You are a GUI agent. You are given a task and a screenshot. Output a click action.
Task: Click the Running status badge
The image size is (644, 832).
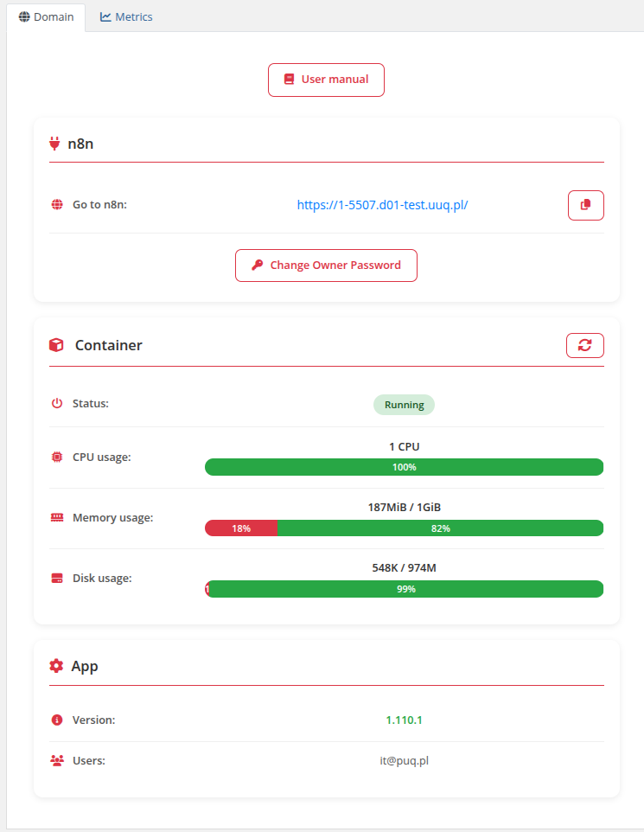404,404
